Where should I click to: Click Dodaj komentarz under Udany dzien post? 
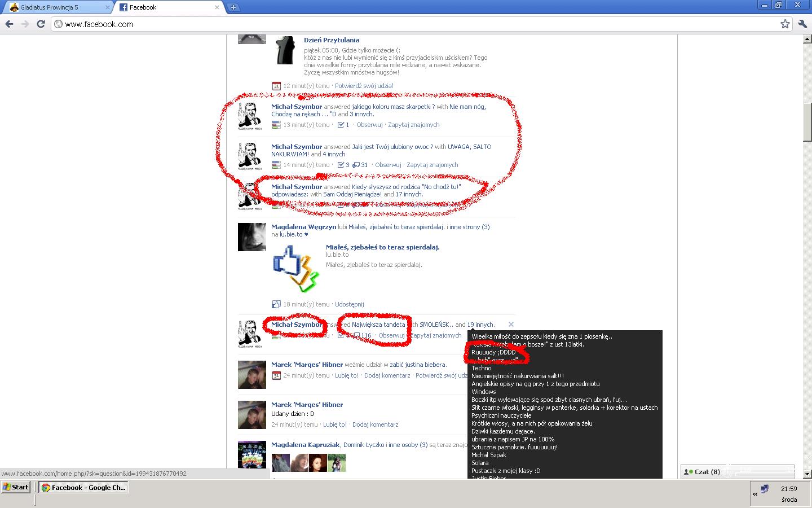375,424
